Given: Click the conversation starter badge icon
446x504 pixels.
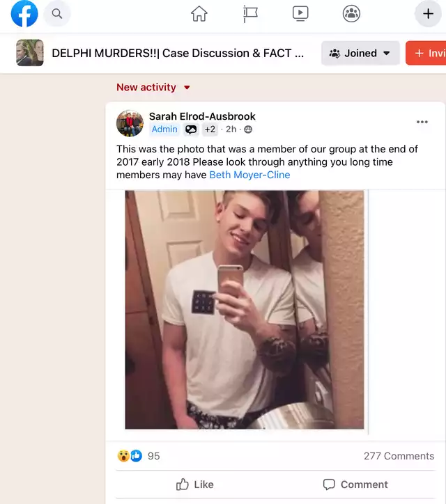Looking at the screenshot, I should (x=191, y=129).
